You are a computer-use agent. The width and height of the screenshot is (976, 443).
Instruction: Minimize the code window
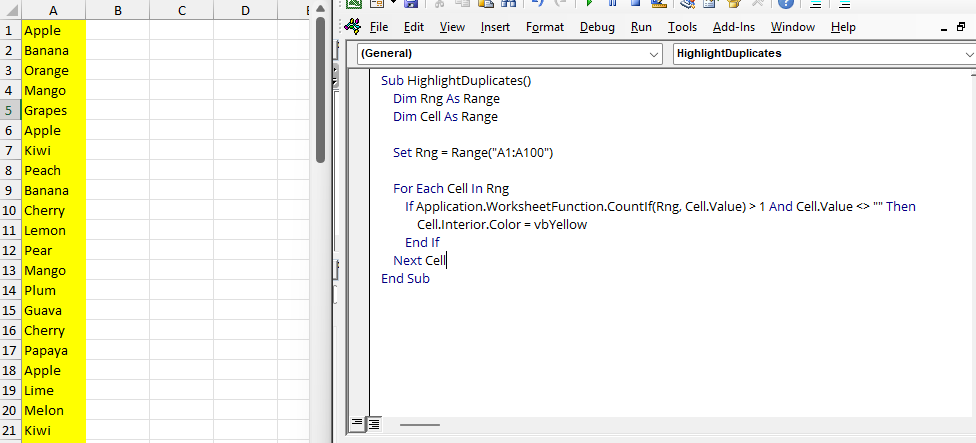click(x=944, y=29)
